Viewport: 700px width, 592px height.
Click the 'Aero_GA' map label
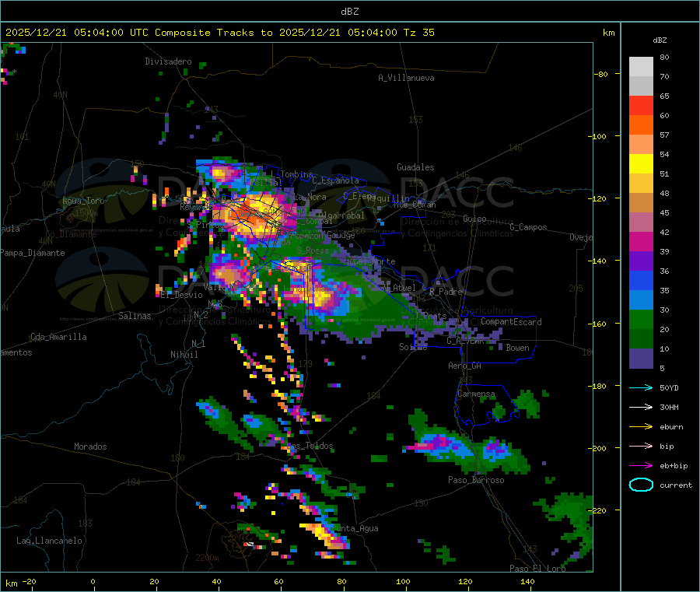click(x=465, y=366)
